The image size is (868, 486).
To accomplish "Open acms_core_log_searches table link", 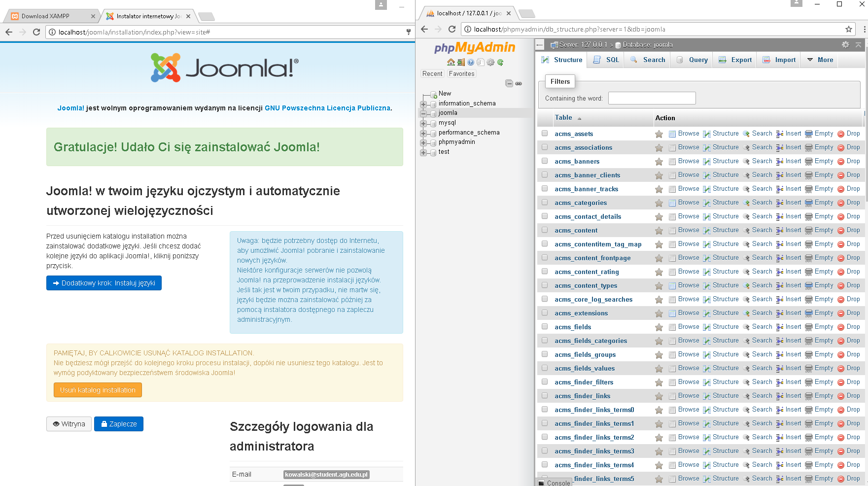I will point(593,299).
